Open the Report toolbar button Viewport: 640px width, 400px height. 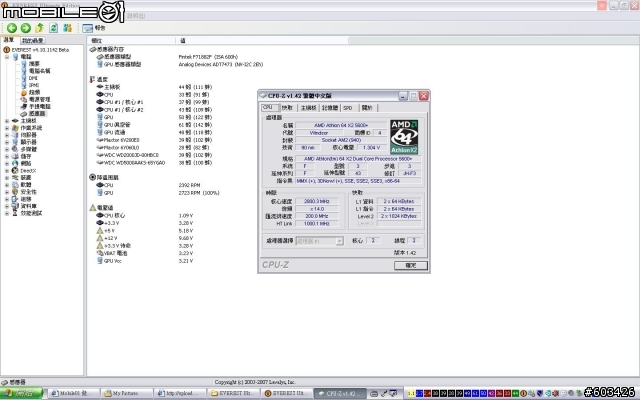point(94,28)
